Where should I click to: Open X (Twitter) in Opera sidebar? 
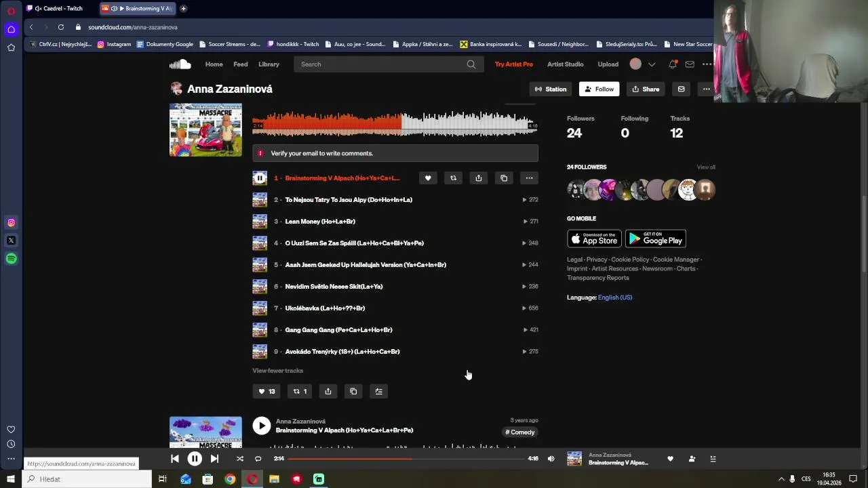click(11, 241)
